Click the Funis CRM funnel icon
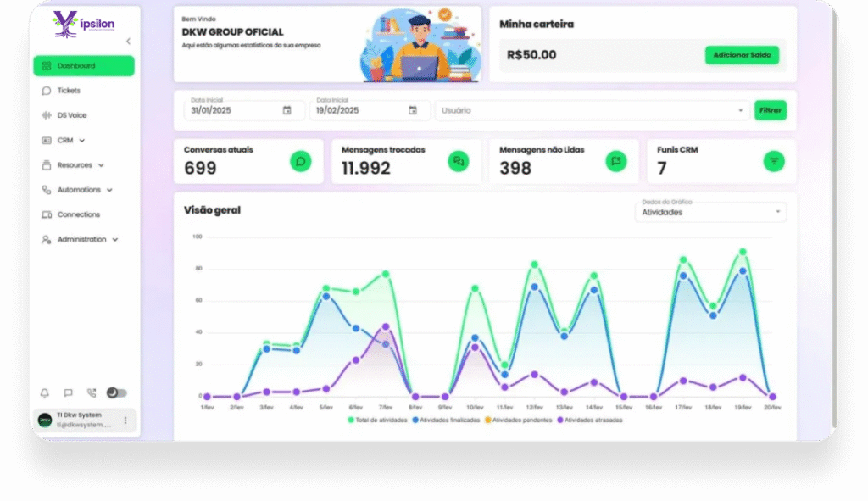868x501 pixels. pos(773,161)
